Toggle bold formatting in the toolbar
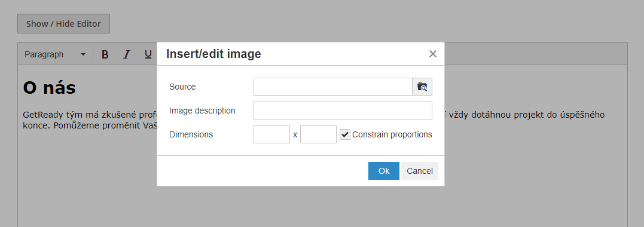 pyautogui.click(x=105, y=54)
